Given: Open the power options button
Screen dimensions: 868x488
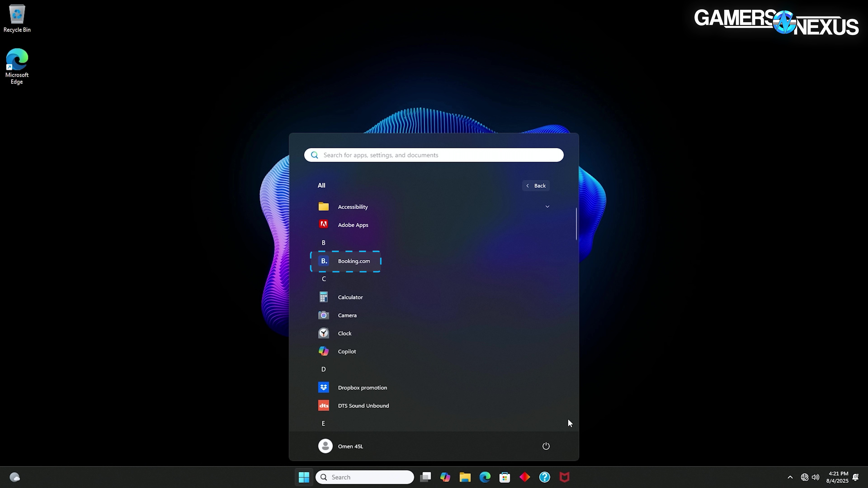Looking at the screenshot, I should pyautogui.click(x=546, y=446).
